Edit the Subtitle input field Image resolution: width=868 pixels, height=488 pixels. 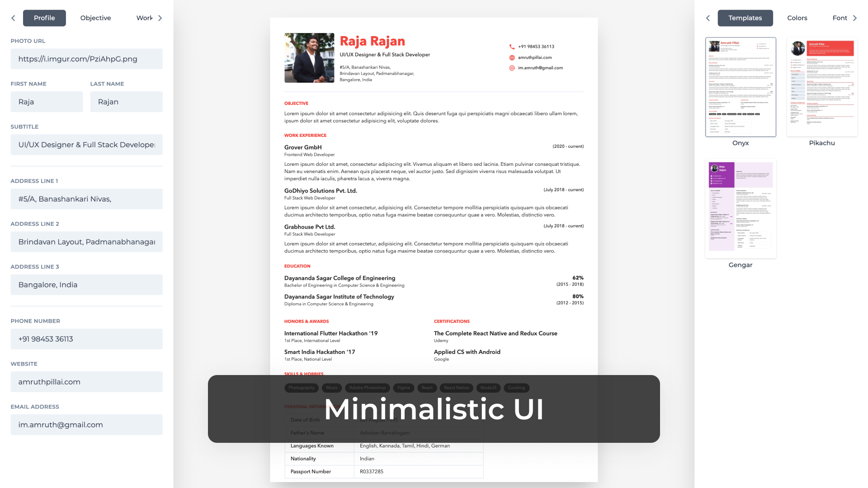point(86,144)
